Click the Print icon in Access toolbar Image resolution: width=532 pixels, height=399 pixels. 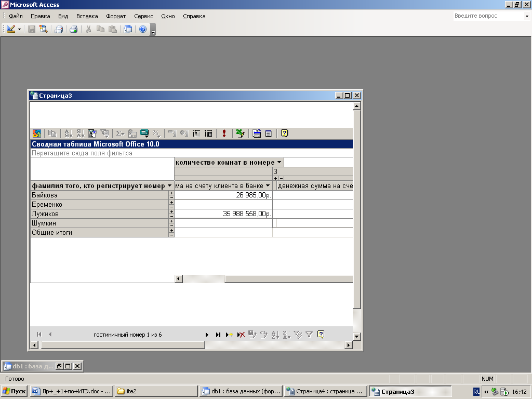[x=73, y=29]
